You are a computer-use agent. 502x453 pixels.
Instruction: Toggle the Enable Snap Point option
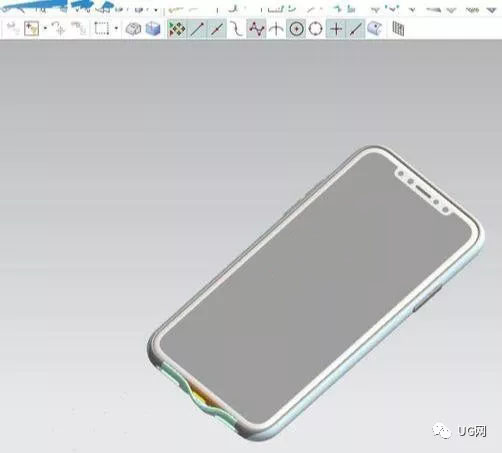(x=177, y=29)
